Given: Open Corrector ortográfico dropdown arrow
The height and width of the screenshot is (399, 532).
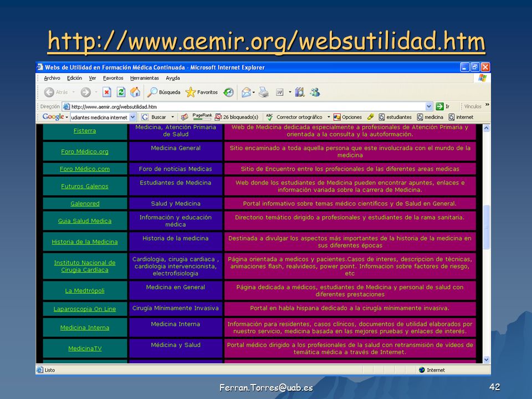Looking at the screenshot, I should click(x=329, y=117).
